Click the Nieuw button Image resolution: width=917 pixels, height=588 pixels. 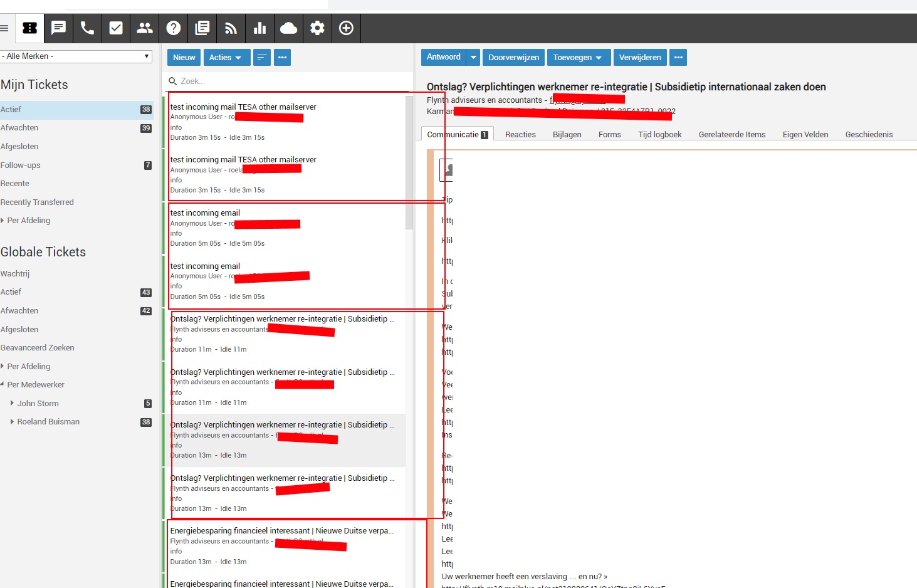click(x=184, y=58)
